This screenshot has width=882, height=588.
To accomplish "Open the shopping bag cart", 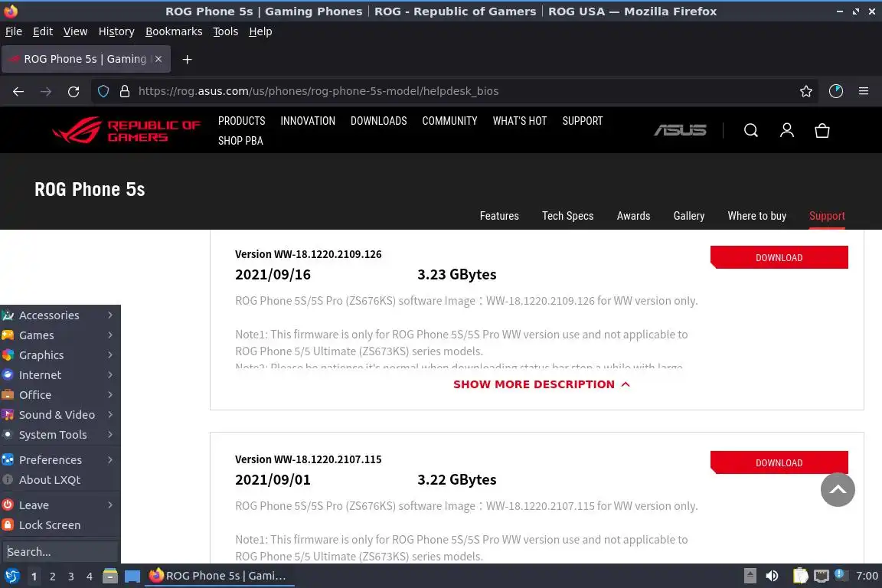I will pos(822,130).
